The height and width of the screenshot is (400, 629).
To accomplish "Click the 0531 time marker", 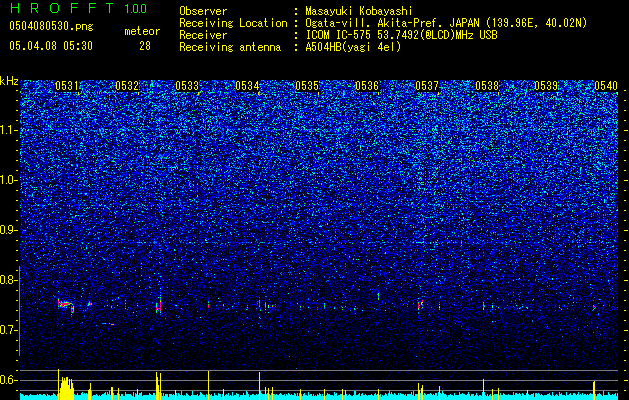I will pos(67,86).
